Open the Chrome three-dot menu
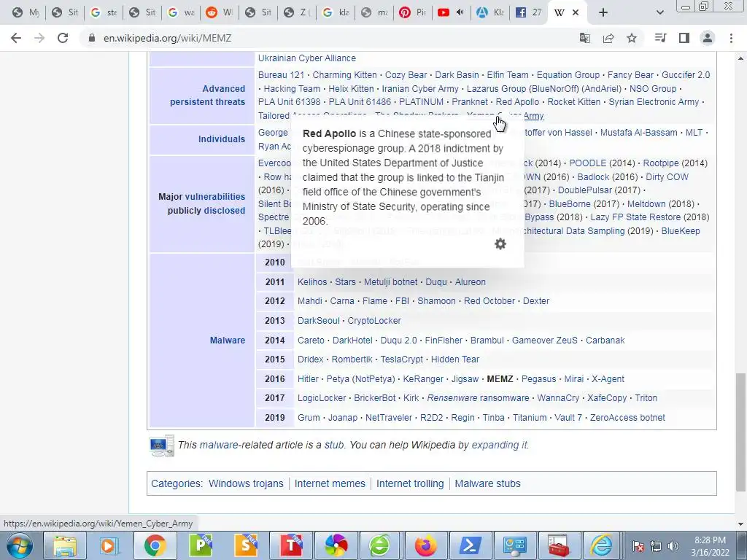The height and width of the screenshot is (560, 747). [731, 38]
